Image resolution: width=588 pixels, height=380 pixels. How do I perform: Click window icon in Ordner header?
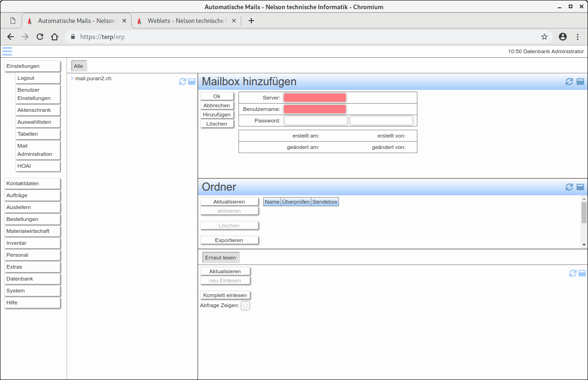pyautogui.click(x=580, y=187)
